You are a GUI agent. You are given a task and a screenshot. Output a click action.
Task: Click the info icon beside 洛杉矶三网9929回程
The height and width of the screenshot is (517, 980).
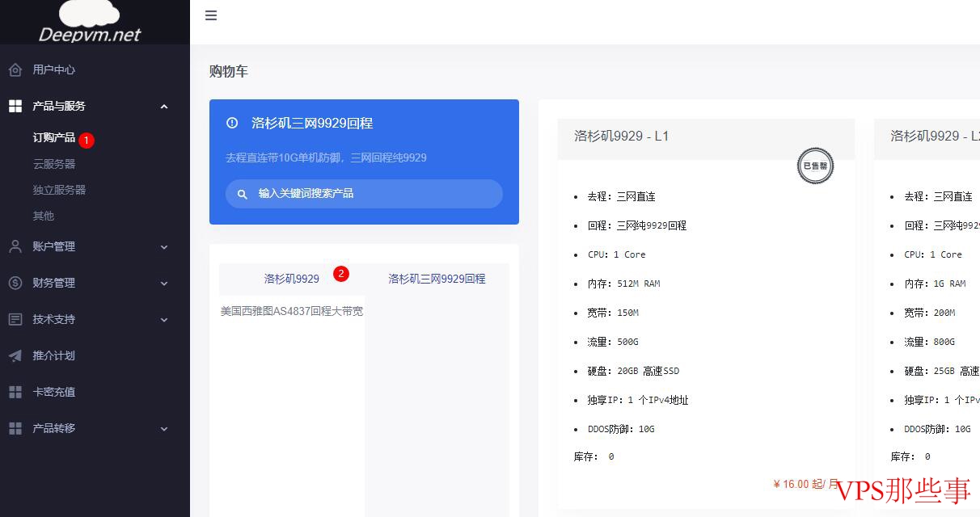pyautogui.click(x=232, y=123)
